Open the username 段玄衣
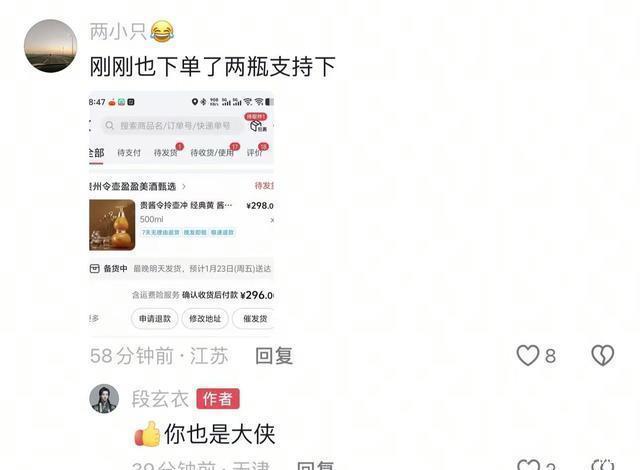Viewport: 640px width, 470px height. [x=160, y=399]
